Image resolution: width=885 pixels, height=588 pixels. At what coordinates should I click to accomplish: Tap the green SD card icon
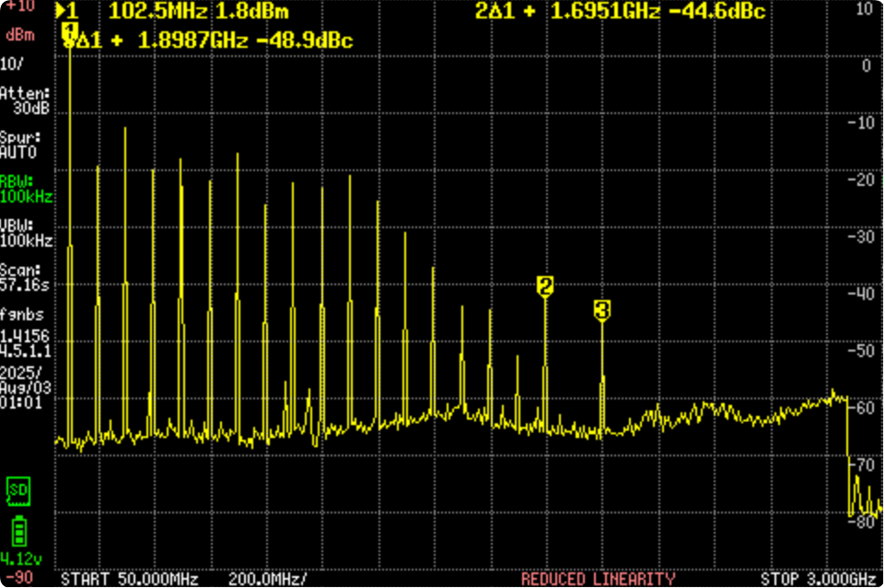tap(17, 492)
